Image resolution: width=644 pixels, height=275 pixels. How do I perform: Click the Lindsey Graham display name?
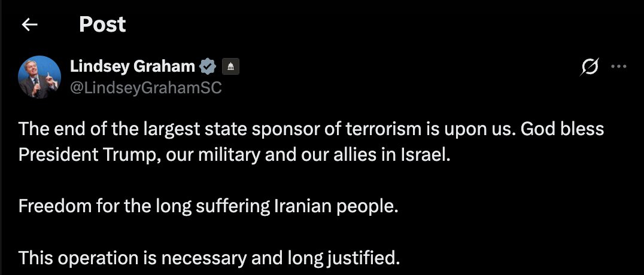132,66
